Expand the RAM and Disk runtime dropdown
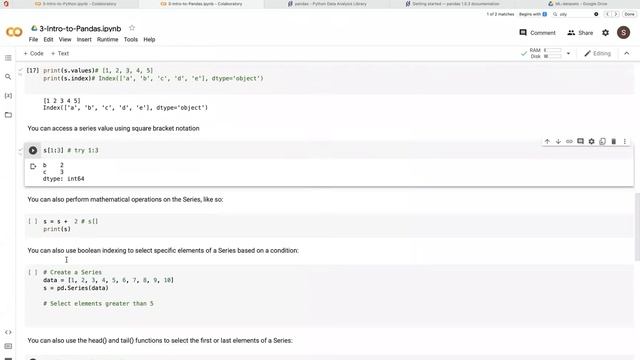The height and width of the screenshot is (360, 640). 568,53
